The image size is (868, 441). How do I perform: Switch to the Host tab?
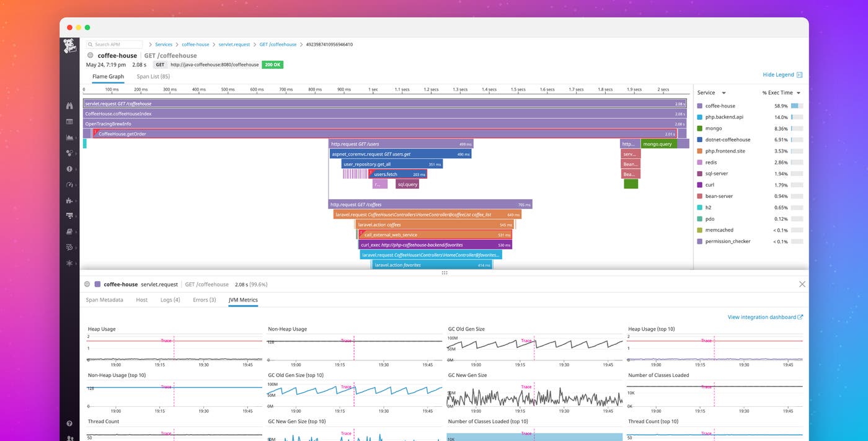coord(141,300)
